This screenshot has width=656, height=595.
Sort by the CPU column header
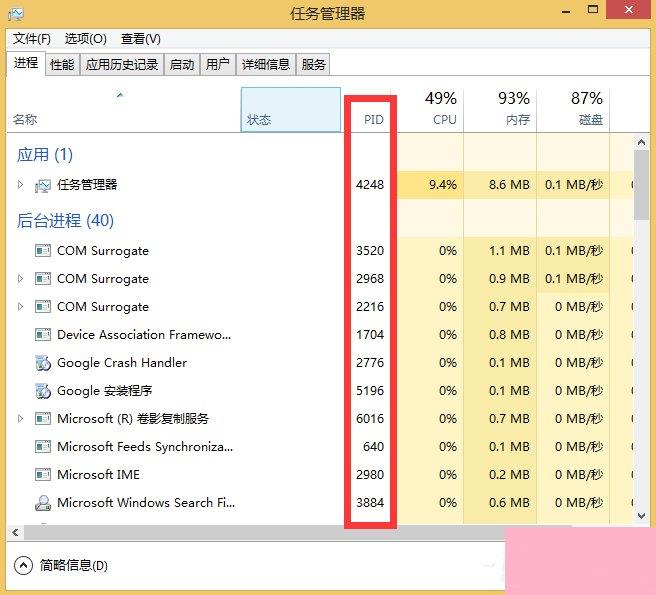(429, 110)
